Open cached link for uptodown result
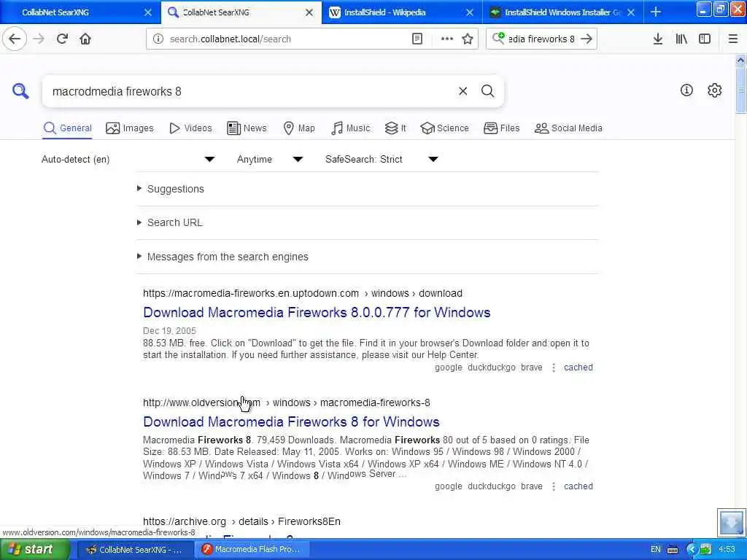 [578, 367]
